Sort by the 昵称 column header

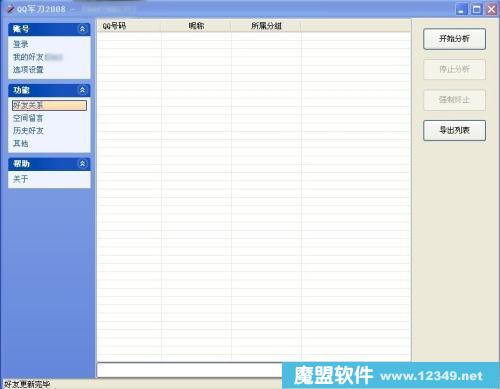(196, 26)
